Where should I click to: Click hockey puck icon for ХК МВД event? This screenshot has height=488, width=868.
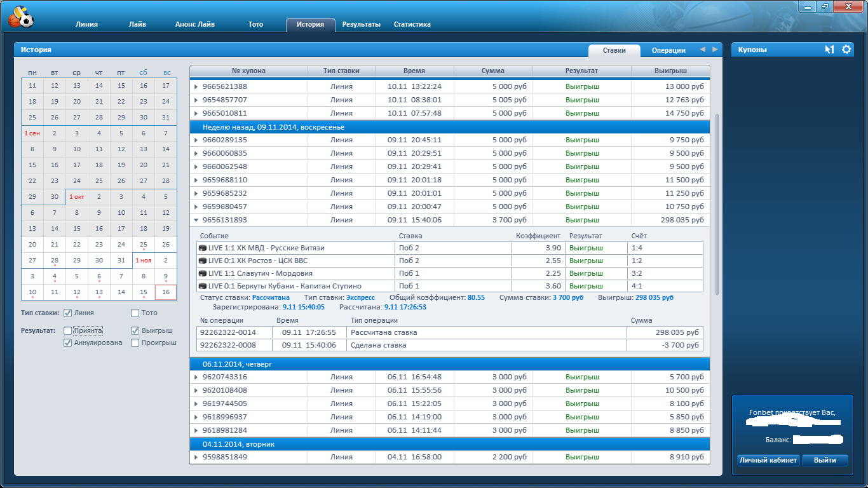203,248
